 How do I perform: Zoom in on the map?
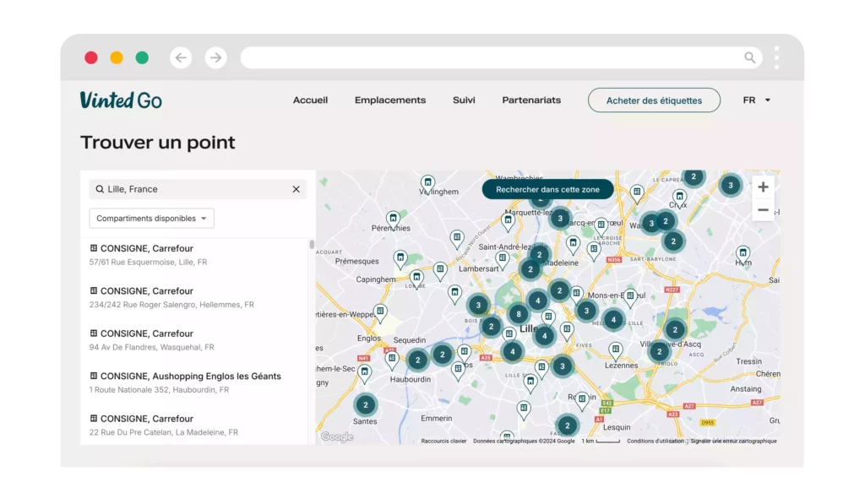[x=763, y=187]
